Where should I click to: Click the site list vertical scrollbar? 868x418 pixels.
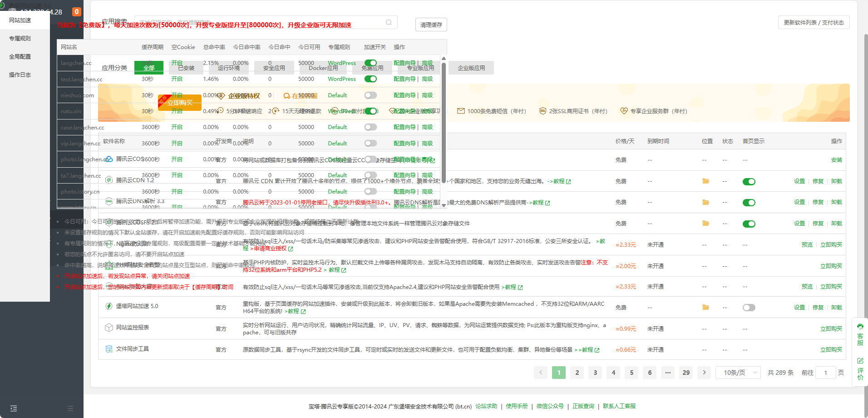click(444, 123)
